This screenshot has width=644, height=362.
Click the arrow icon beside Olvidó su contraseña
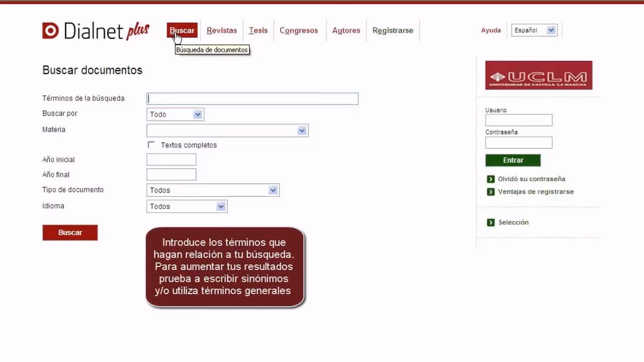tap(491, 179)
